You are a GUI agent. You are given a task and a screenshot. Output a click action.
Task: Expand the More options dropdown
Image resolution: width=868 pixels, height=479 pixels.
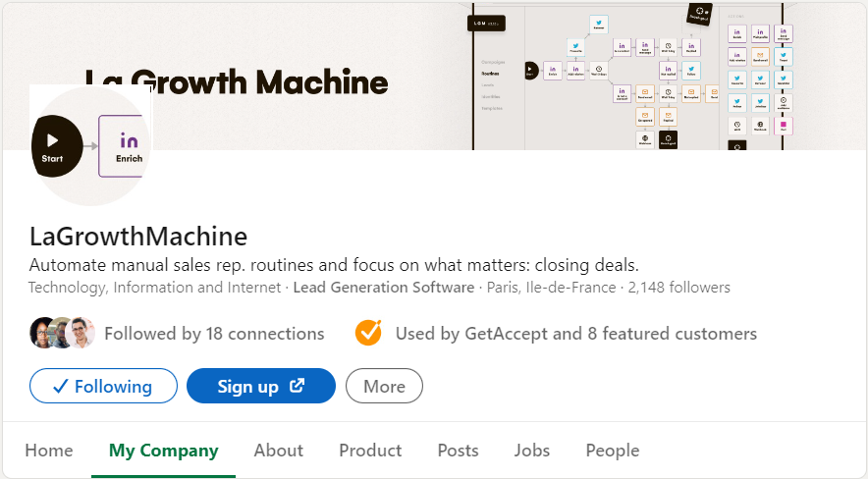(384, 387)
